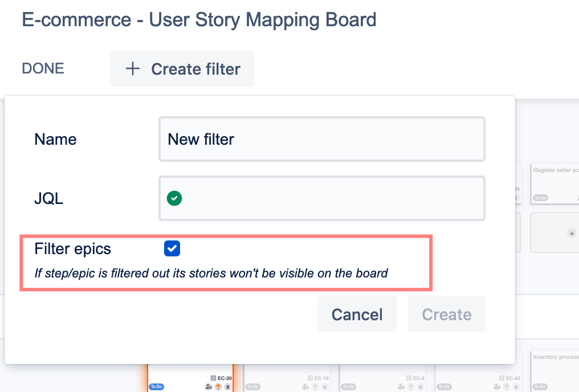The height and width of the screenshot is (392, 579).
Task: Click the Name input field
Action: click(322, 139)
